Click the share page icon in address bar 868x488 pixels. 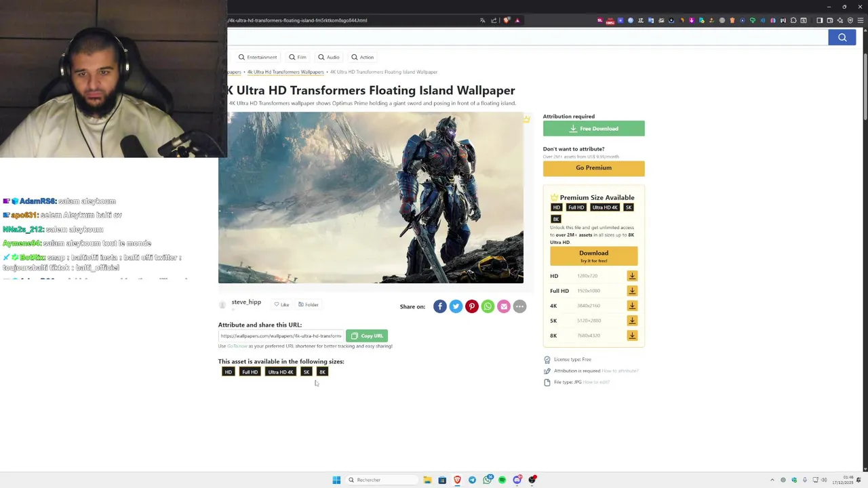pyautogui.click(x=494, y=20)
